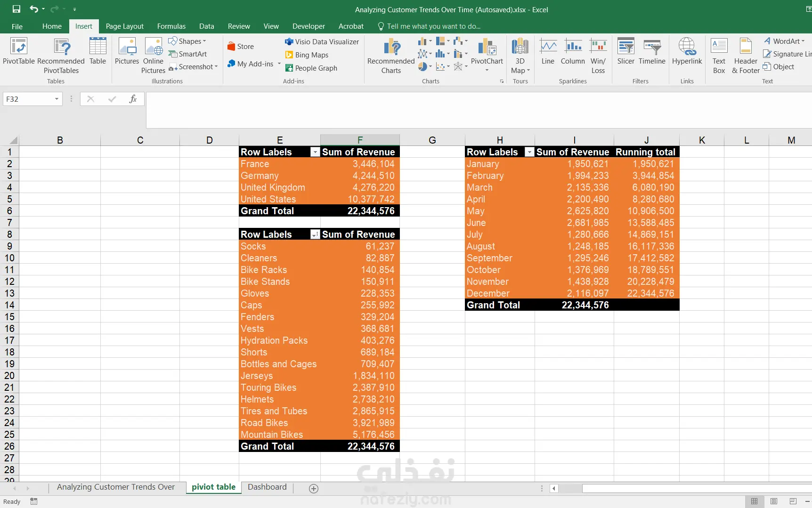Insert a SmartArt graphic
The width and height of the screenshot is (812, 508).
188,54
